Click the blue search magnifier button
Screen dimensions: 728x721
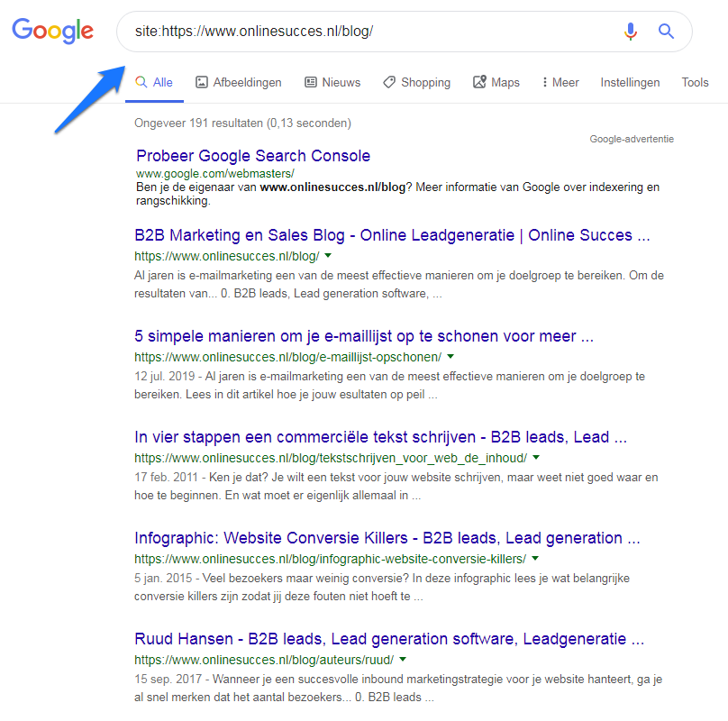click(666, 32)
